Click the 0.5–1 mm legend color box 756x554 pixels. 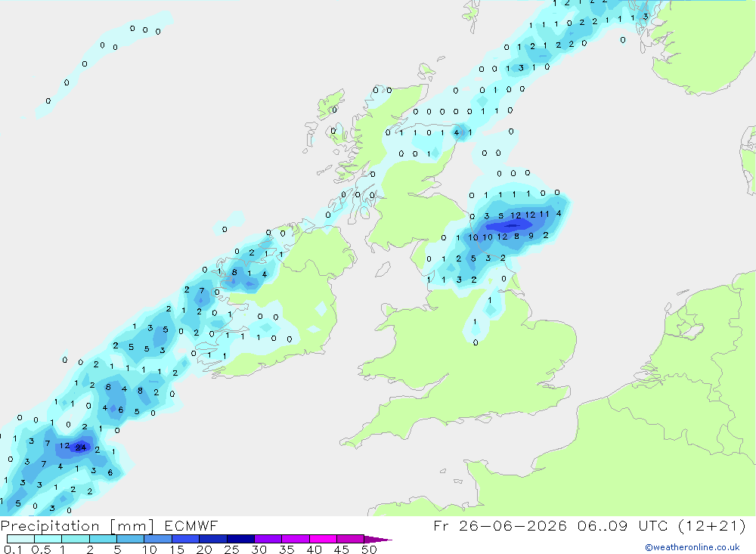[48, 539]
